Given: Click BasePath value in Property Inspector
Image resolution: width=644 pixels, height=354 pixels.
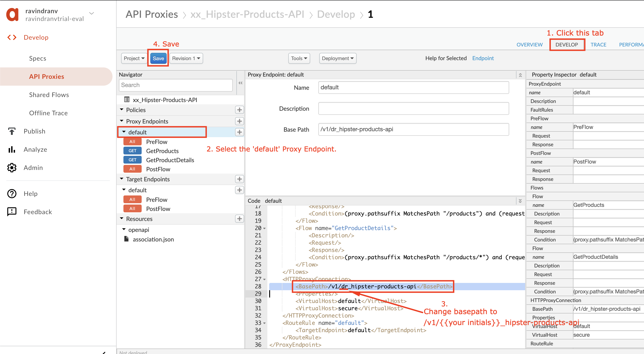Looking at the screenshot, I should pos(608,309).
